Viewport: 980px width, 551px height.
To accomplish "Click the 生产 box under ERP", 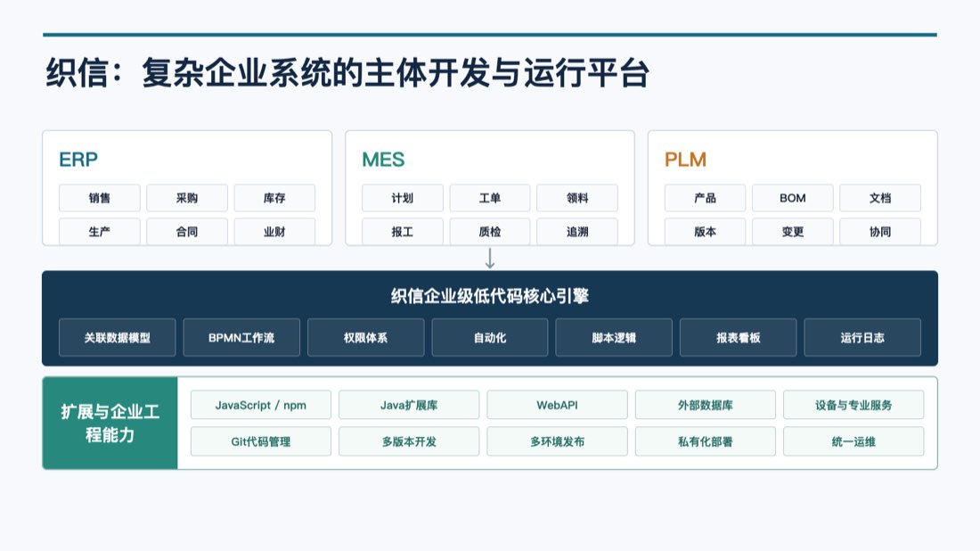I will pyautogui.click(x=100, y=232).
